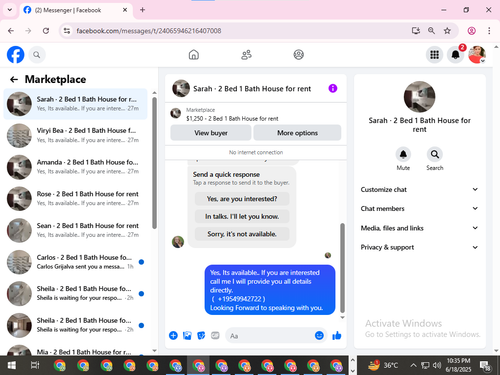Select the Messenger | Facebook browser tab
500x375 pixels.
pyautogui.click(x=76, y=10)
